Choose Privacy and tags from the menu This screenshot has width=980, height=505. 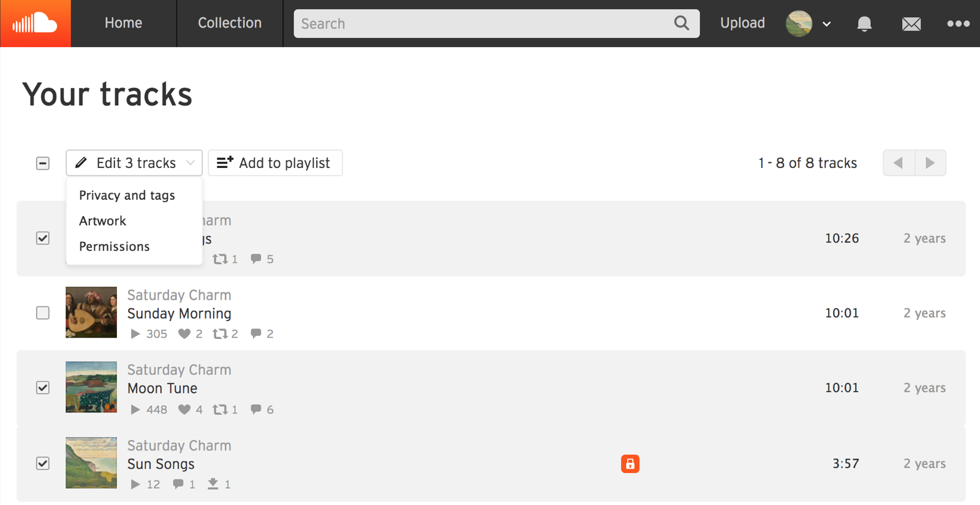(x=127, y=195)
